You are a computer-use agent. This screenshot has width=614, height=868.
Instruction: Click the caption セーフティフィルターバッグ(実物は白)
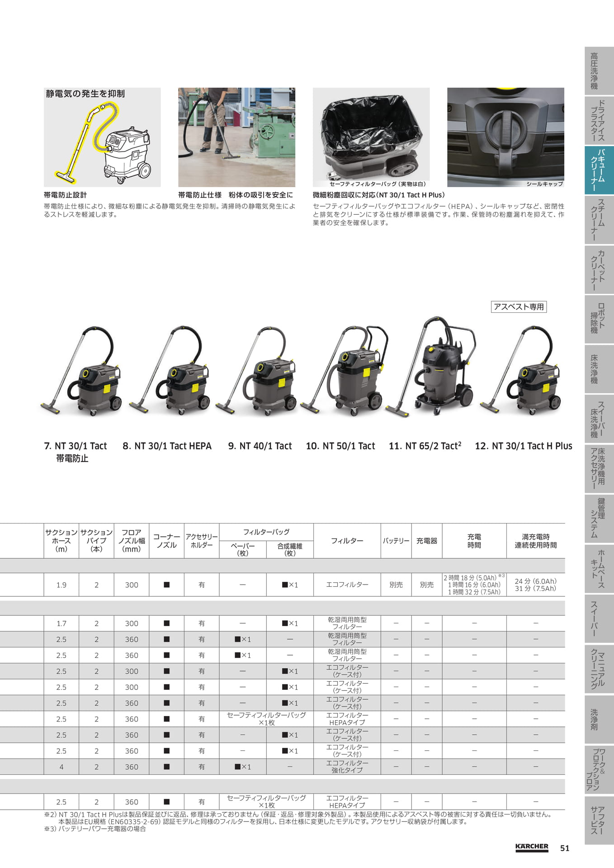[x=378, y=184]
